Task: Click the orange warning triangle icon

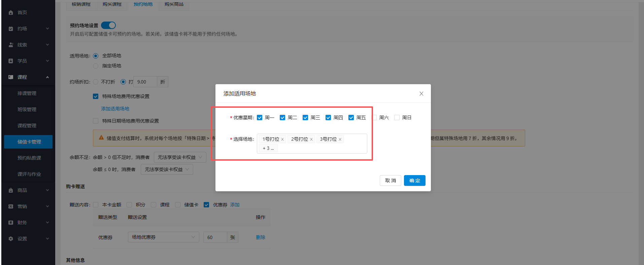Action: [101, 138]
